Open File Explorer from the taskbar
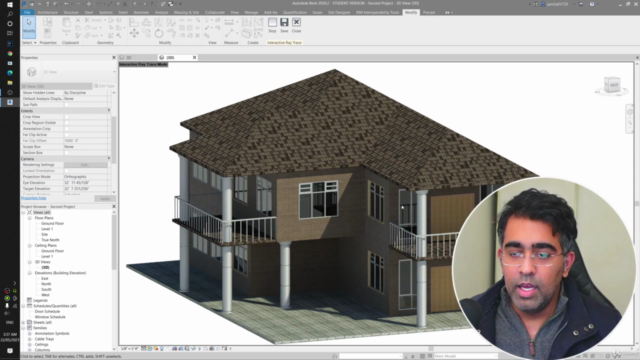 pos(10,83)
